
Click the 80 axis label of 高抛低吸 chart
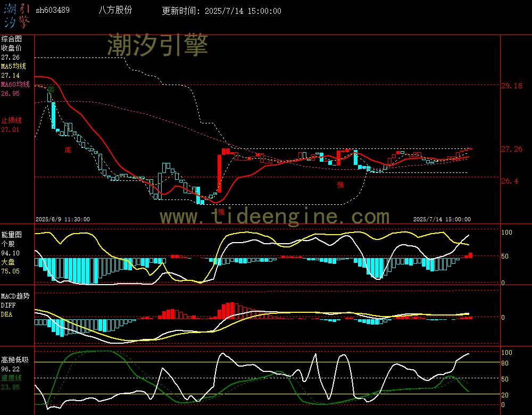point(505,363)
